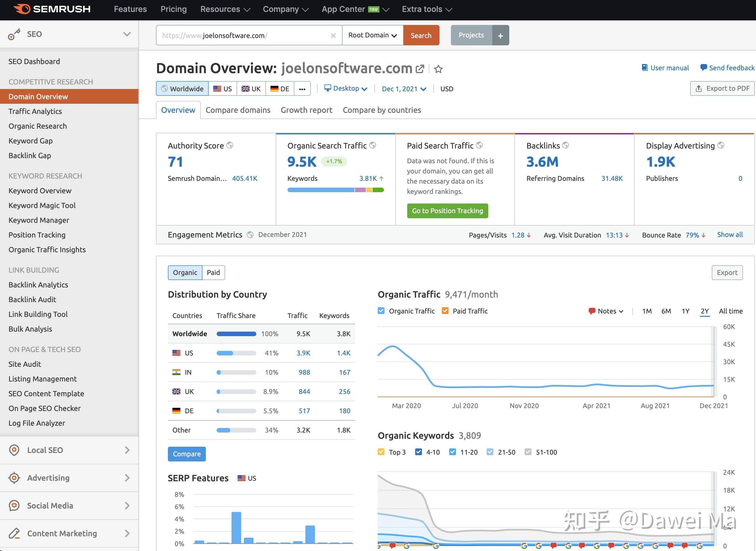Click the Engagement Metrics globe icon
756x551 pixels.
[250, 235]
